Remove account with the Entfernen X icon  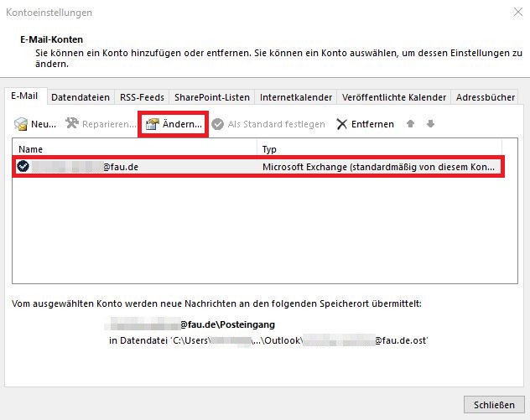[x=341, y=124]
